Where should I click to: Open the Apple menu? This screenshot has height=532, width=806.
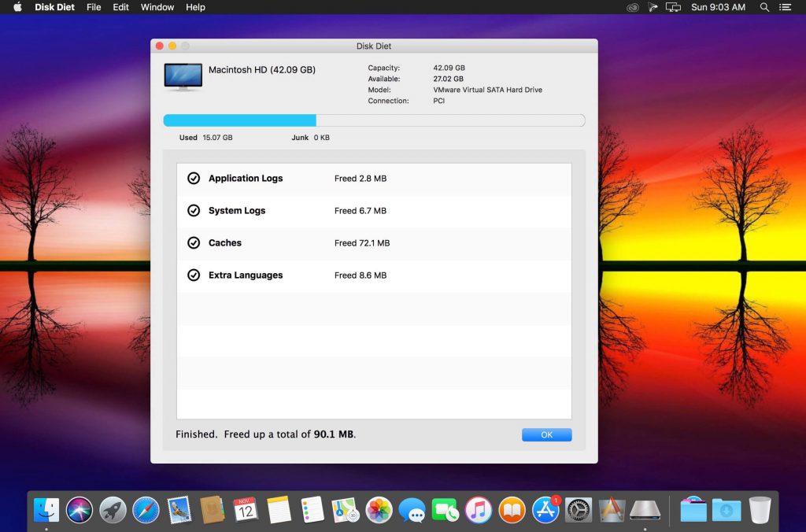click(17, 7)
